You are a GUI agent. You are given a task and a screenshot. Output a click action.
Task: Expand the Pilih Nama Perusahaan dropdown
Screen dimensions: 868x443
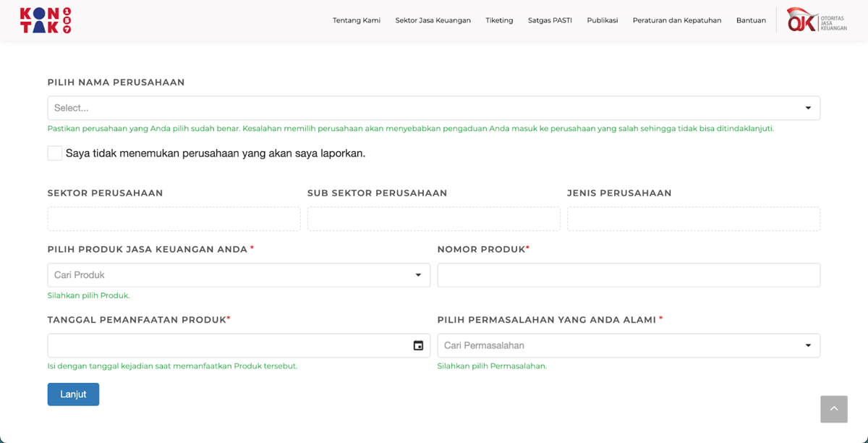coord(433,108)
